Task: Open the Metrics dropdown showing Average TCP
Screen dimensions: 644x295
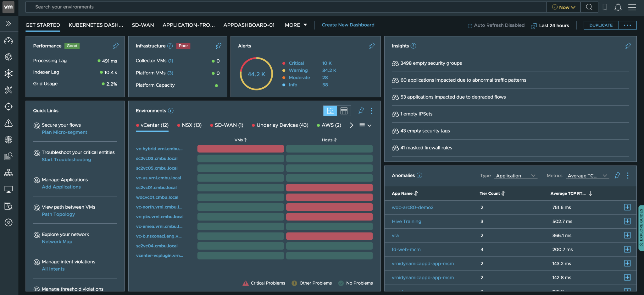Action: coord(587,176)
